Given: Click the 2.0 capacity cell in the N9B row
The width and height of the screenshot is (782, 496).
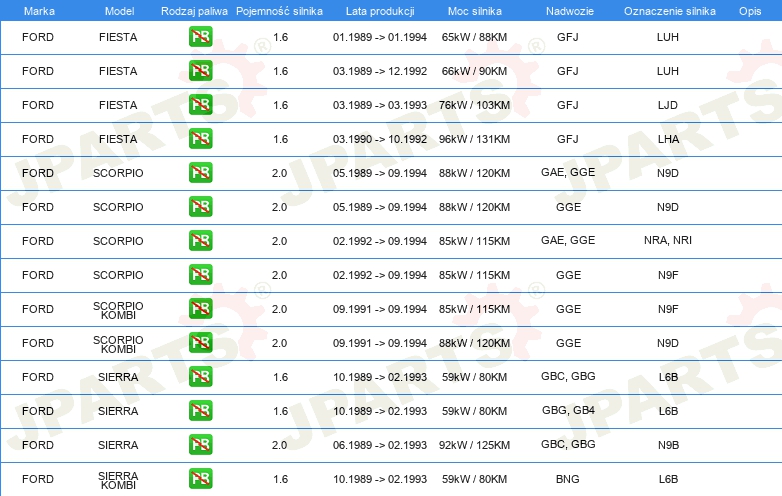Looking at the screenshot, I should point(279,445).
